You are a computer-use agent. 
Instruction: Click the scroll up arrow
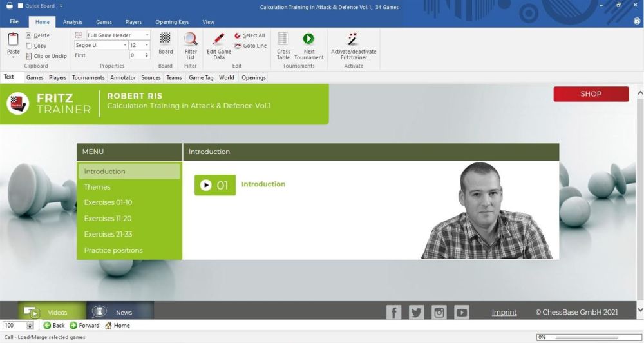pyautogui.click(x=640, y=93)
